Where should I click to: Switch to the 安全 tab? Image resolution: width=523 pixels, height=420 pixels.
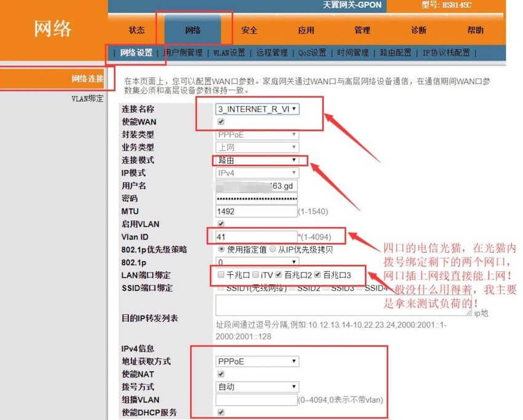249,30
